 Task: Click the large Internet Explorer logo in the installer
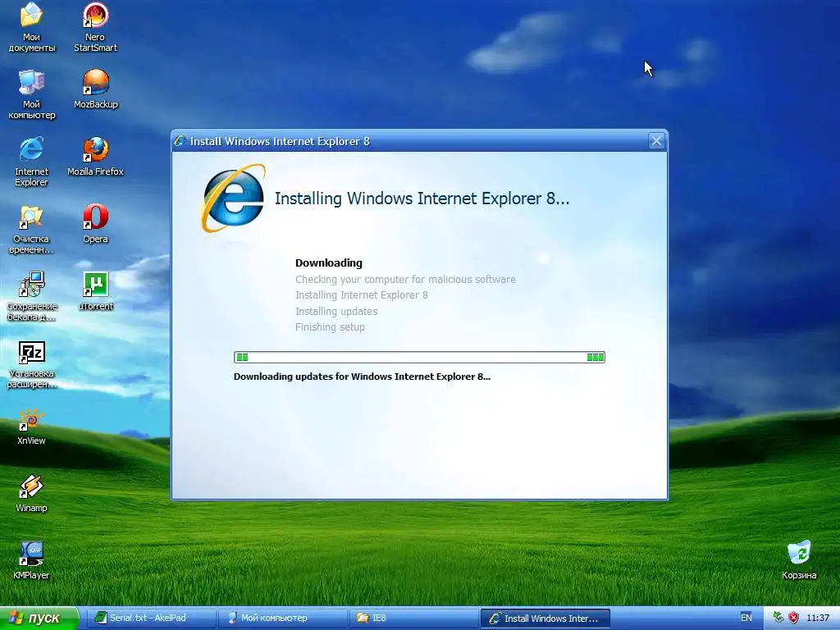(233, 199)
